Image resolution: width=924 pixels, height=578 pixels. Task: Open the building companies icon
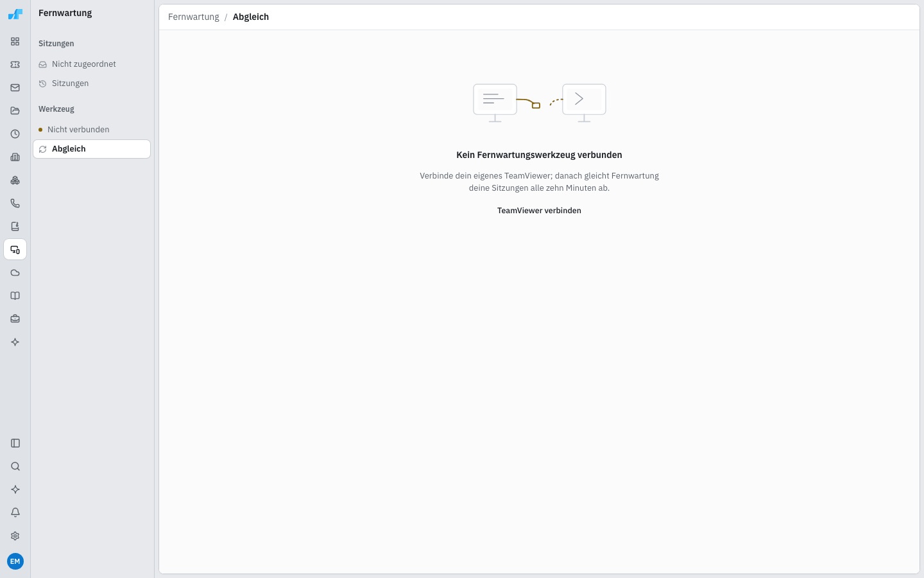[15, 157]
